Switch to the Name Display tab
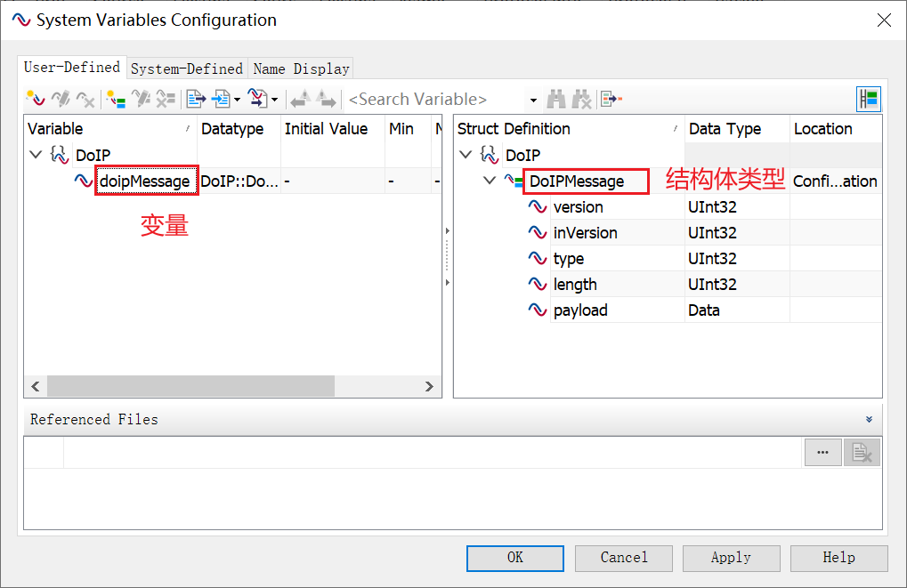 click(x=301, y=68)
